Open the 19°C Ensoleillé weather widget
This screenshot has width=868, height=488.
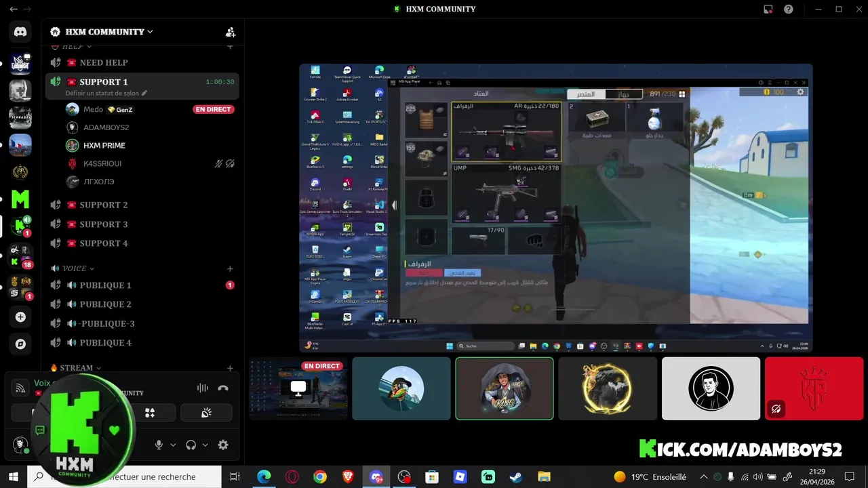tap(650, 477)
